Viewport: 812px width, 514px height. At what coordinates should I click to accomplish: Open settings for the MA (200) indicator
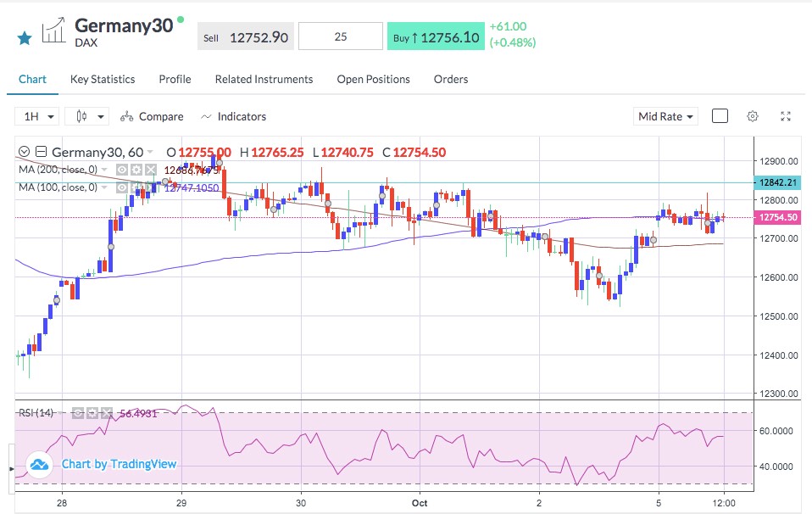pyautogui.click(x=136, y=170)
